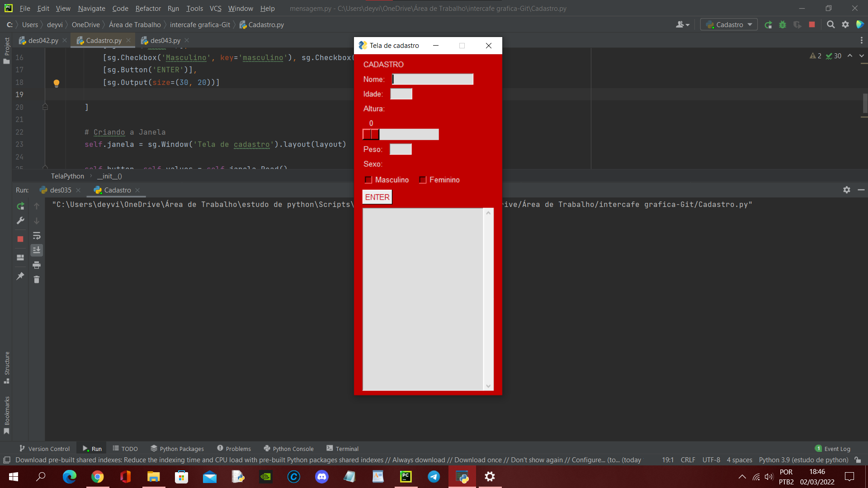The width and height of the screenshot is (868, 488).
Task: Toggle soft-wrap in the Run console
Action: pyautogui.click(x=37, y=235)
